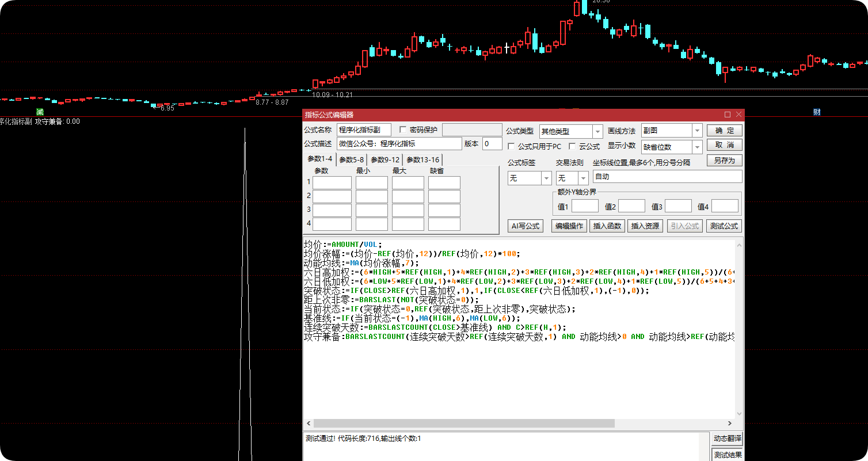
Task: Open the 画线方法 dropdown
Action: coord(698,131)
